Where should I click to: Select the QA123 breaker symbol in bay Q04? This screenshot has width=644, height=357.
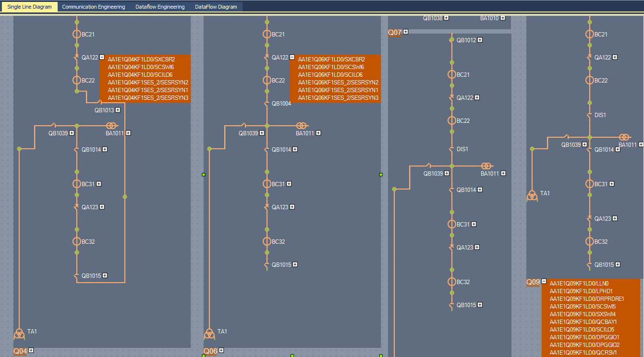pyautogui.click(x=76, y=207)
